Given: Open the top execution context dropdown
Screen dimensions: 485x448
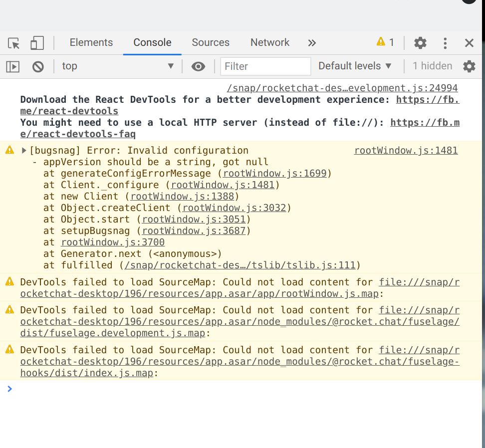Looking at the screenshot, I should (x=118, y=66).
